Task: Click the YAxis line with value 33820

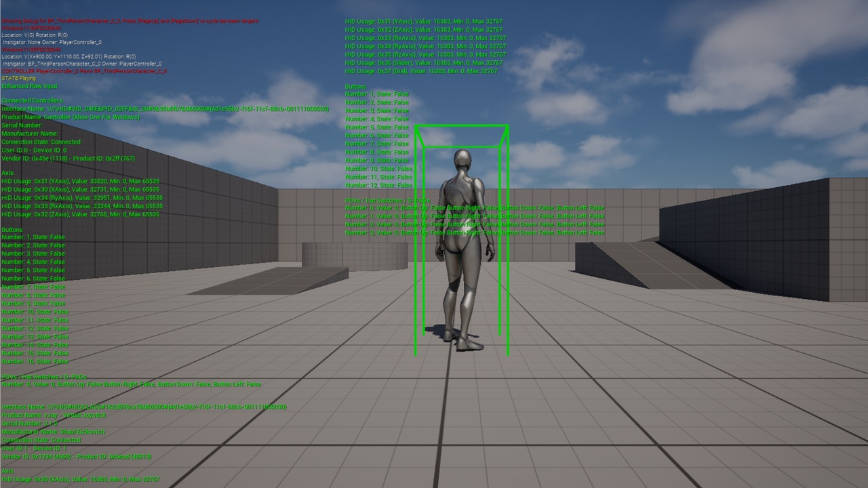Action: [81, 181]
